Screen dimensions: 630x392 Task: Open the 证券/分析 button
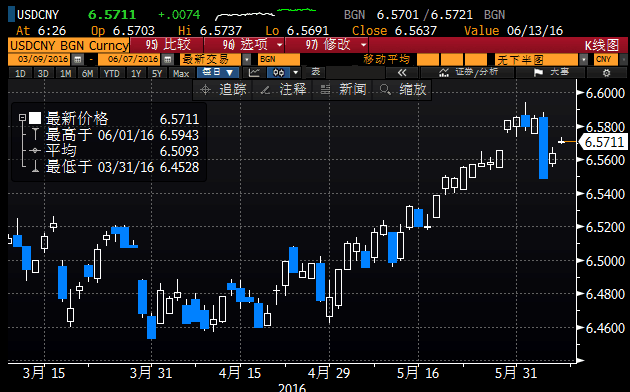point(467,73)
